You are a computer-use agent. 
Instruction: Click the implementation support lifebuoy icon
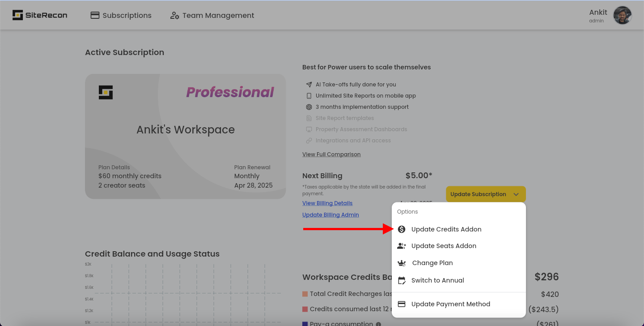tap(309, 107)
